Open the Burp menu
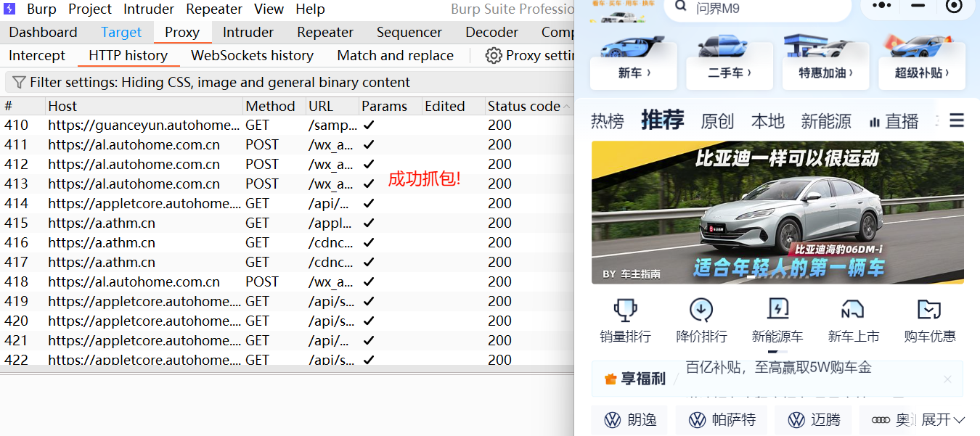This screenshot has width=980, height=436. click(x=42, y=9)
